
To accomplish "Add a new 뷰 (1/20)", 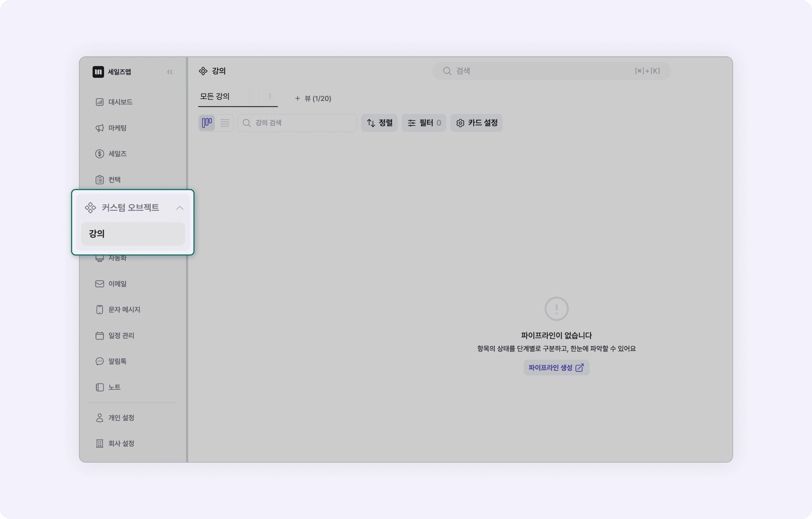I will pos(313,98).
